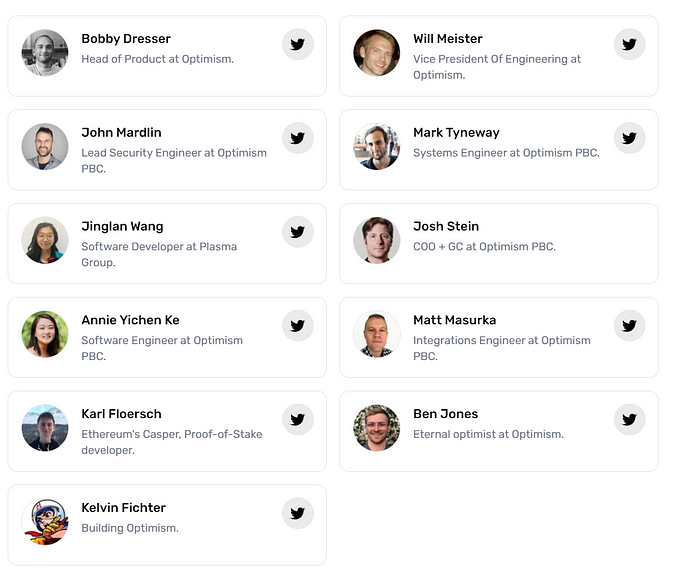Click Ben Jones's Twitter icon
This screenshot has width=700, height=574.
coord(629,420)
